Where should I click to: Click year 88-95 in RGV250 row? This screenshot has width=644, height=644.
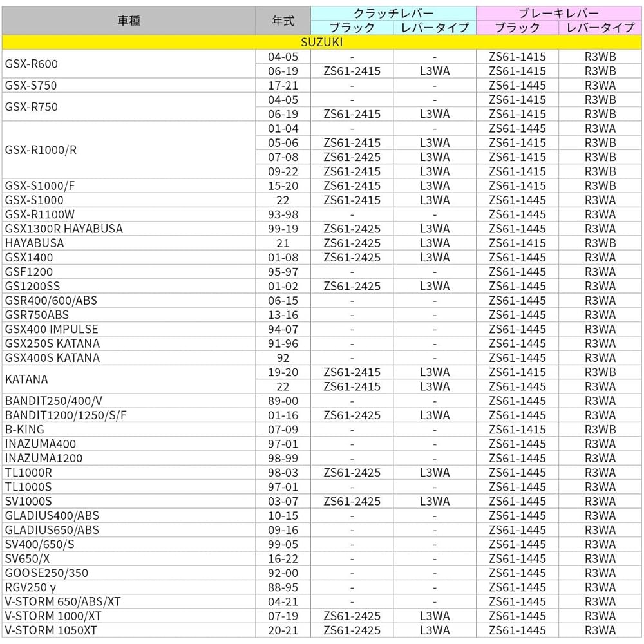coord(283,587)
